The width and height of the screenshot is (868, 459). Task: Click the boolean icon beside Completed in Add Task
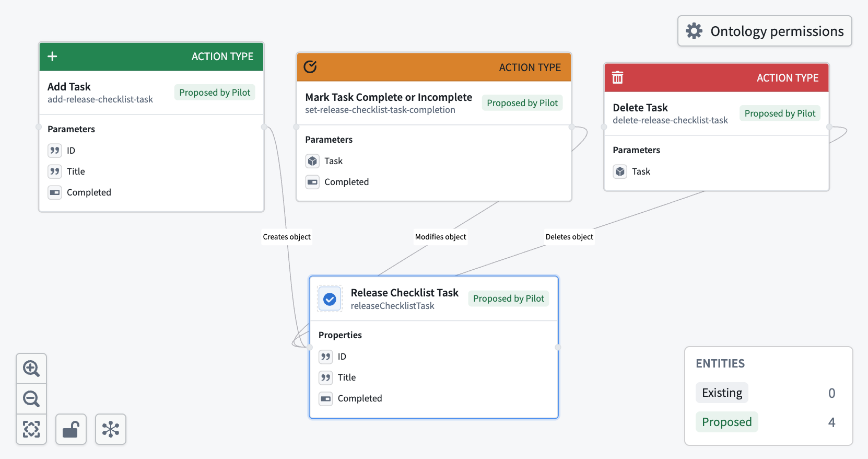[55, 192]
